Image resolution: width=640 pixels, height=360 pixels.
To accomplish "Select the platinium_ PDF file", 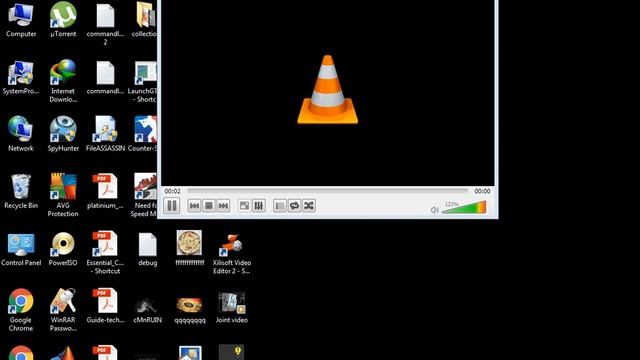I will [x=105, y=191].
